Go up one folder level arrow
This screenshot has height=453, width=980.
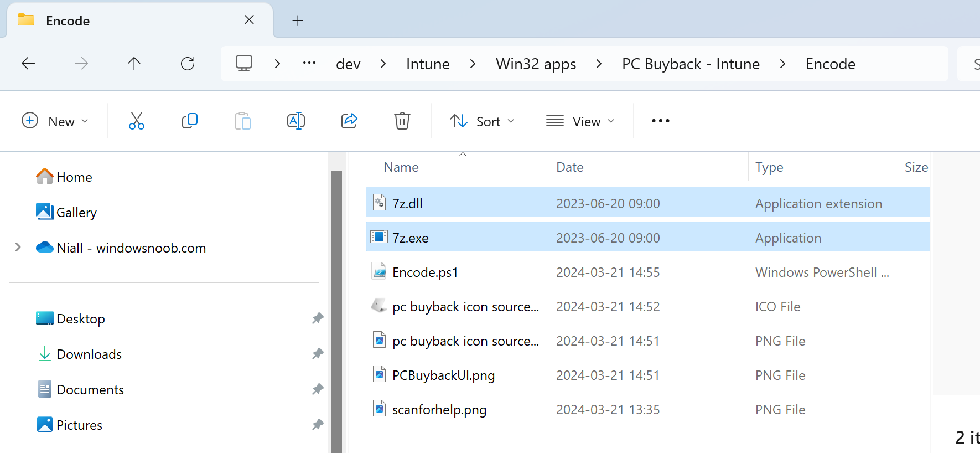(x=134, y=64)
